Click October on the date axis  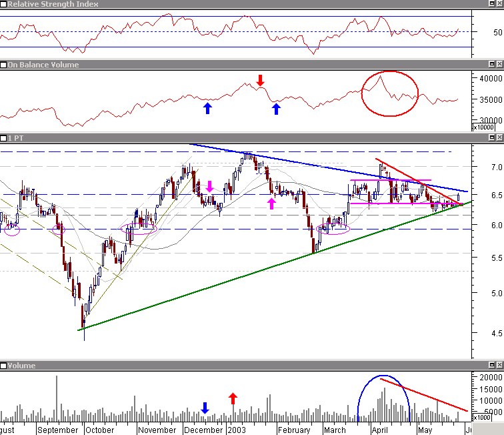99,430
